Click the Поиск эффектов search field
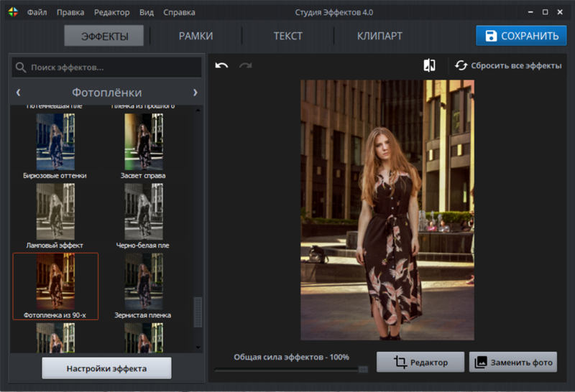 pyautogui.click(x=106, y=67)
